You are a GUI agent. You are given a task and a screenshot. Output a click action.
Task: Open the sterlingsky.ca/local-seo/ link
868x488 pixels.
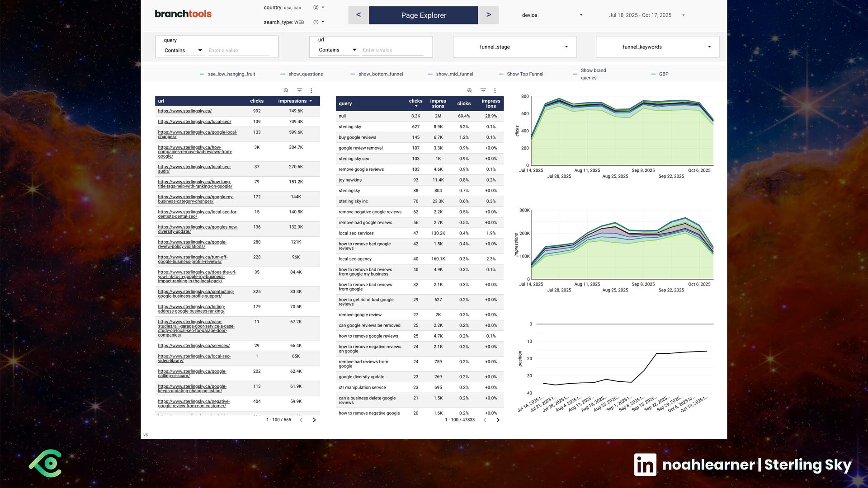[x=194, y=122]
